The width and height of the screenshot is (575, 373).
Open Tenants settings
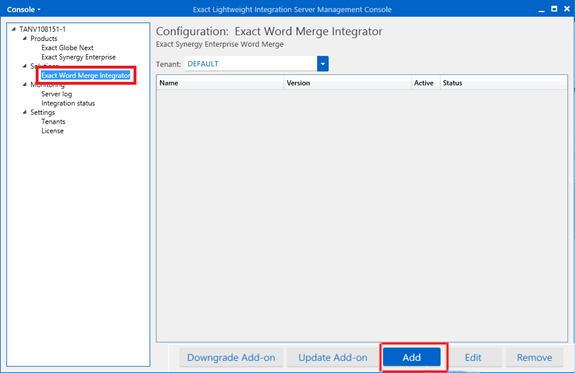[x=53, y=121]
